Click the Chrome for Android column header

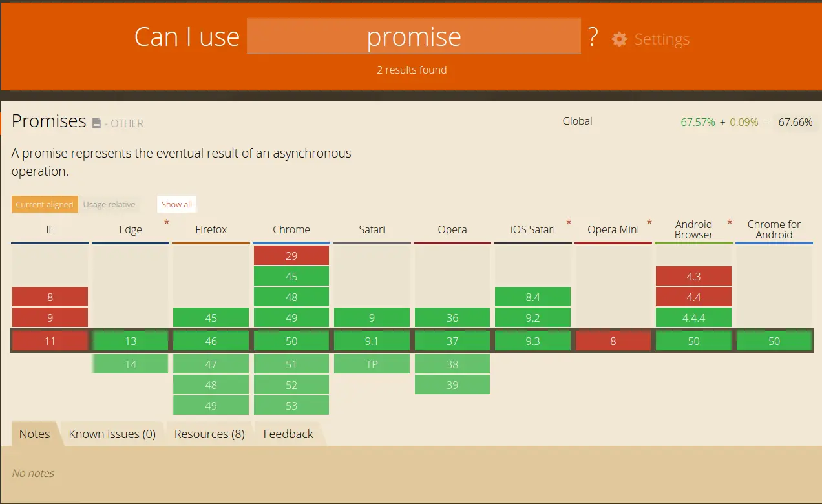tap(774, 229)
